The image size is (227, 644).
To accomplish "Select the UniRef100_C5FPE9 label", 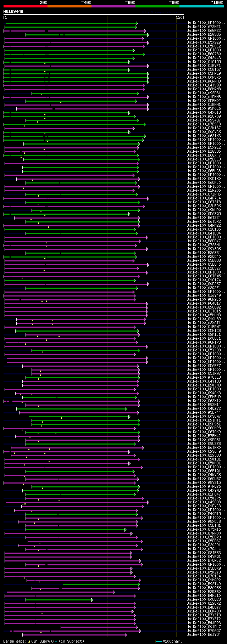I will (204, 74).
